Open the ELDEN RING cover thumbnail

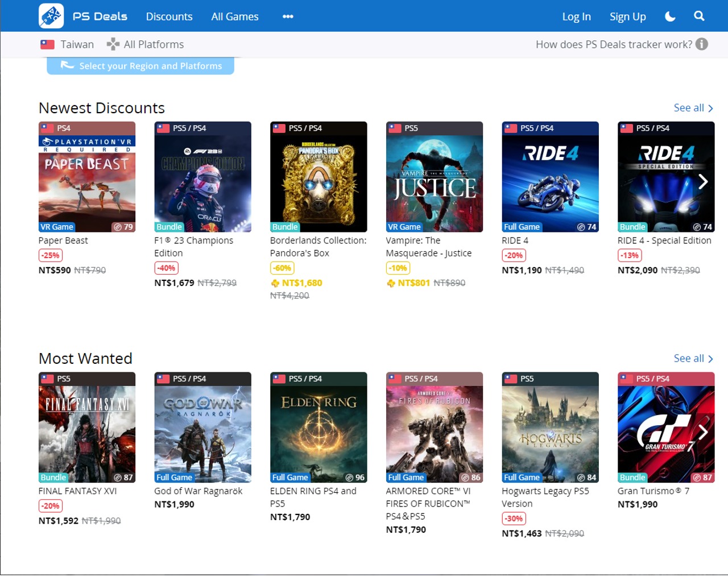point(318,427)
